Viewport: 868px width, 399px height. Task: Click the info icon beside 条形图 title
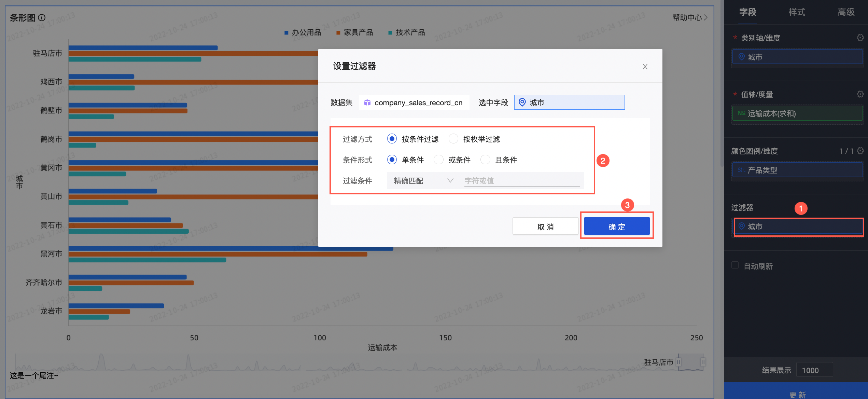tap(42, 17)
